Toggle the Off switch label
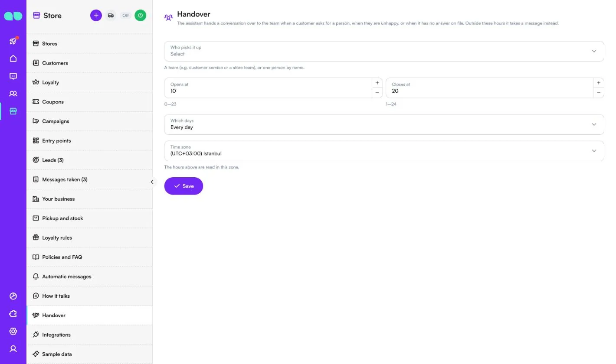 (x=125, y=15)
